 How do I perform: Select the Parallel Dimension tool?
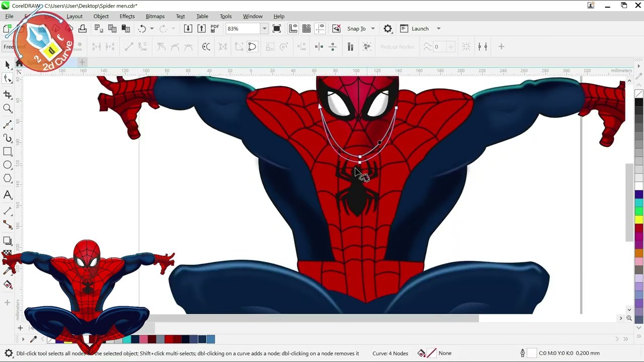coord(8,211)
